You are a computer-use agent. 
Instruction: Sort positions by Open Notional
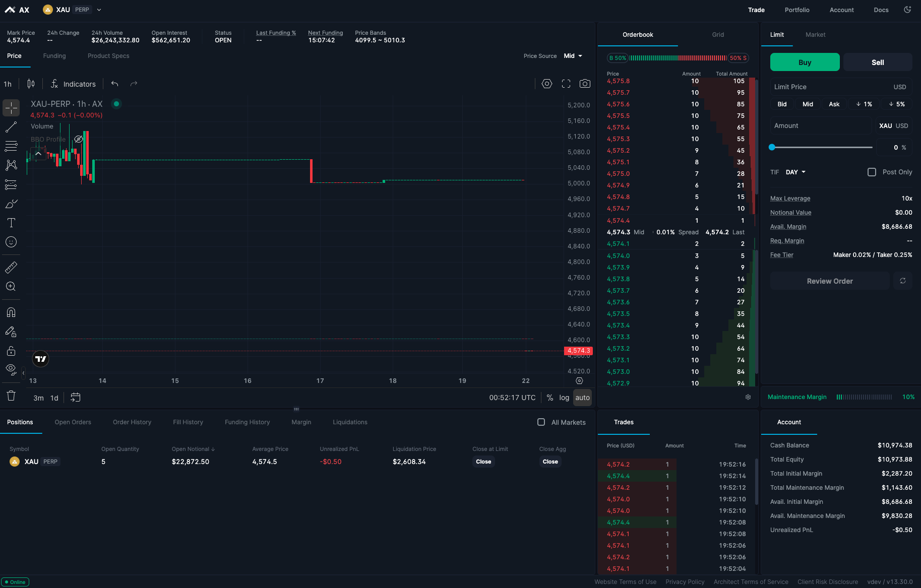pos(193,449)
